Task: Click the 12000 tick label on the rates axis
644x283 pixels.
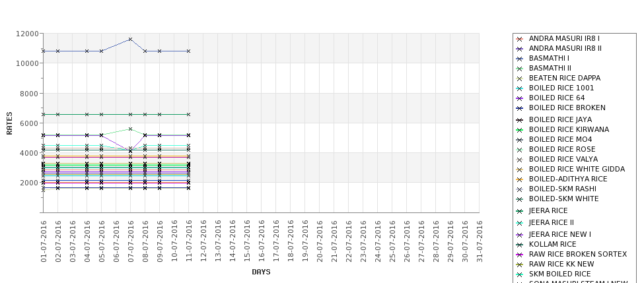Action: click(x=27, y=34)
